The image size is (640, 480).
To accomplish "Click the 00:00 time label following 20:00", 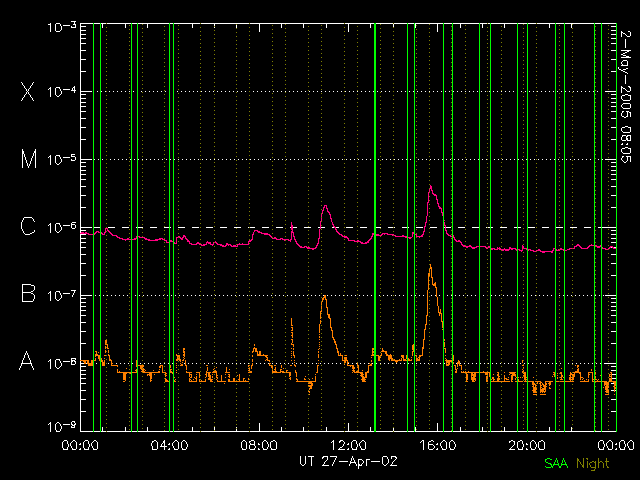I will pyautogui.click(x=616, y=445).
